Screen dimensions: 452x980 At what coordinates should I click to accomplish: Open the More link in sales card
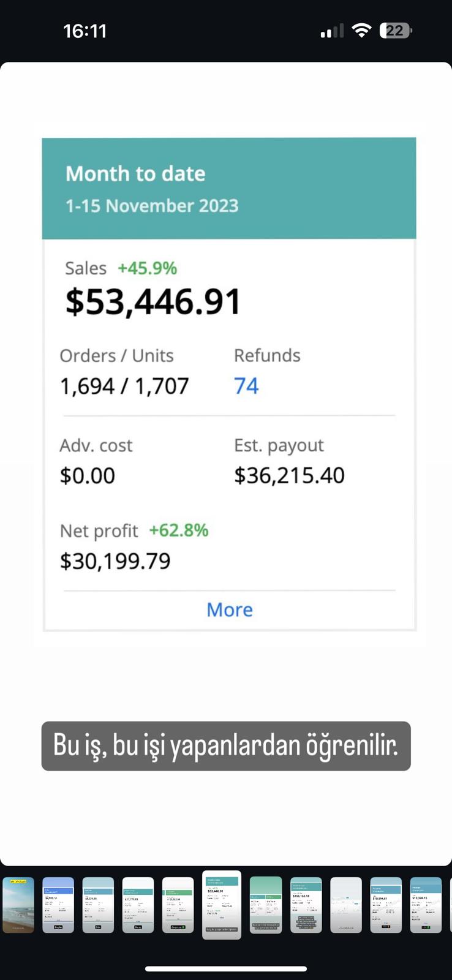229,609
